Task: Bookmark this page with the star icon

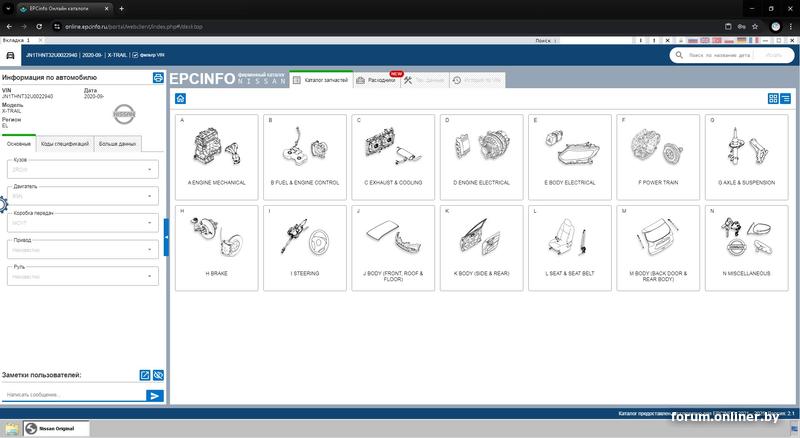Action: click(x=755, y=27)
